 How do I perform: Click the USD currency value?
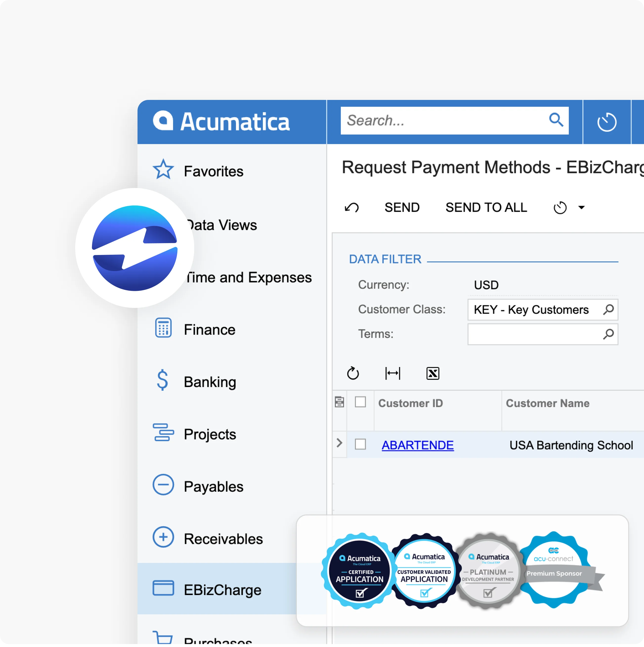click(x=486, y=285)
